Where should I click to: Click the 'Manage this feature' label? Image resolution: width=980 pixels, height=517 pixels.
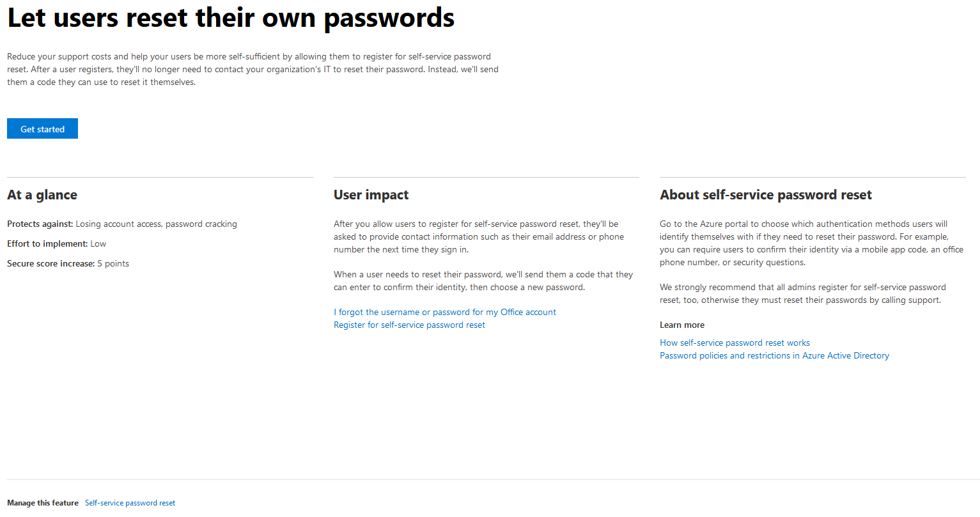pyautogui.click(x=43, y=503)
